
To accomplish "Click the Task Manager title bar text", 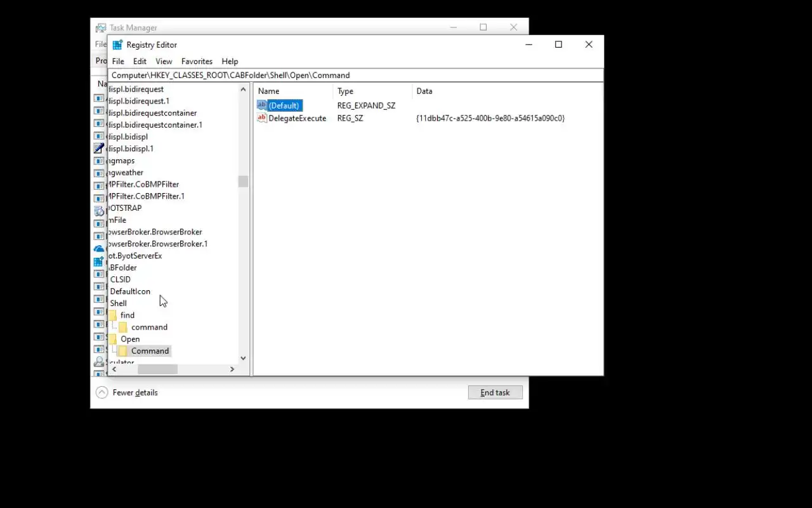I will [133, 28].
